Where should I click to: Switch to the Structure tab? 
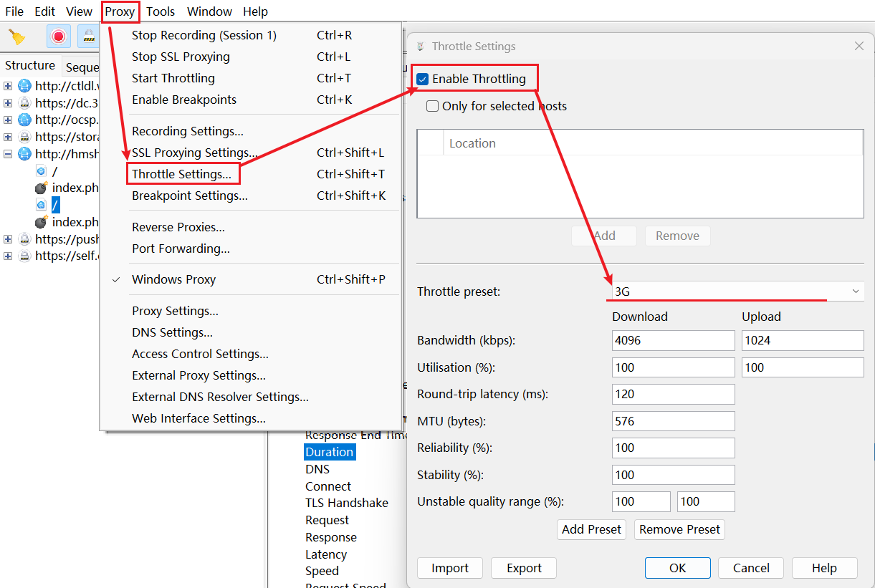30,65
